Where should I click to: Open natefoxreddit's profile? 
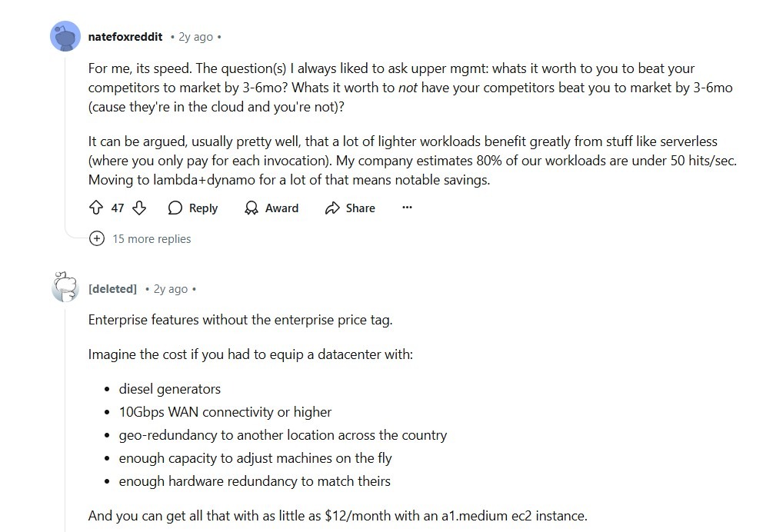click(126, 36)
